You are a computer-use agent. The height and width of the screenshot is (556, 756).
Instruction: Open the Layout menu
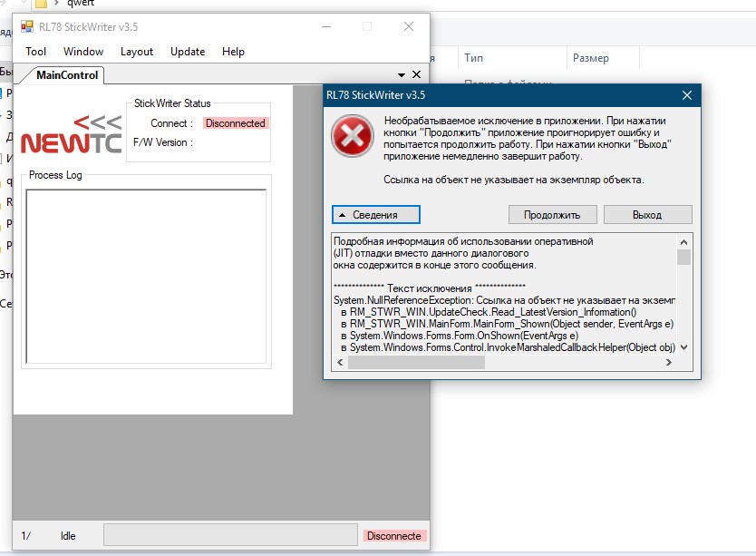(137, 52)
